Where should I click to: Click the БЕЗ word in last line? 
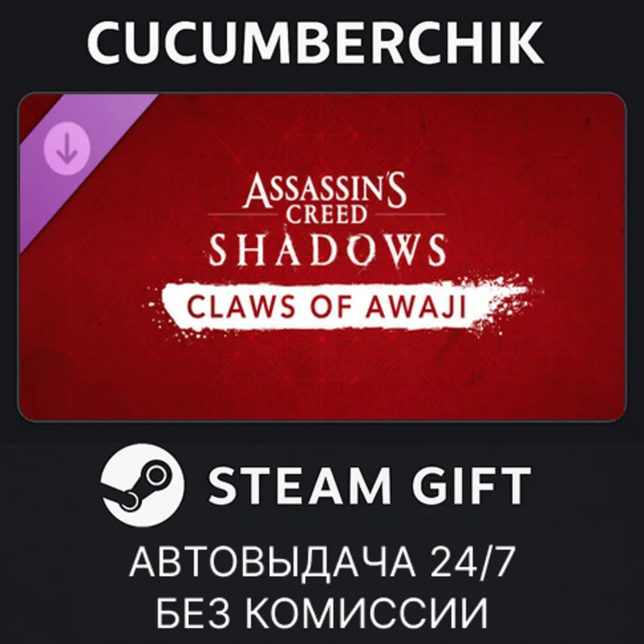(x=193, y=613)
